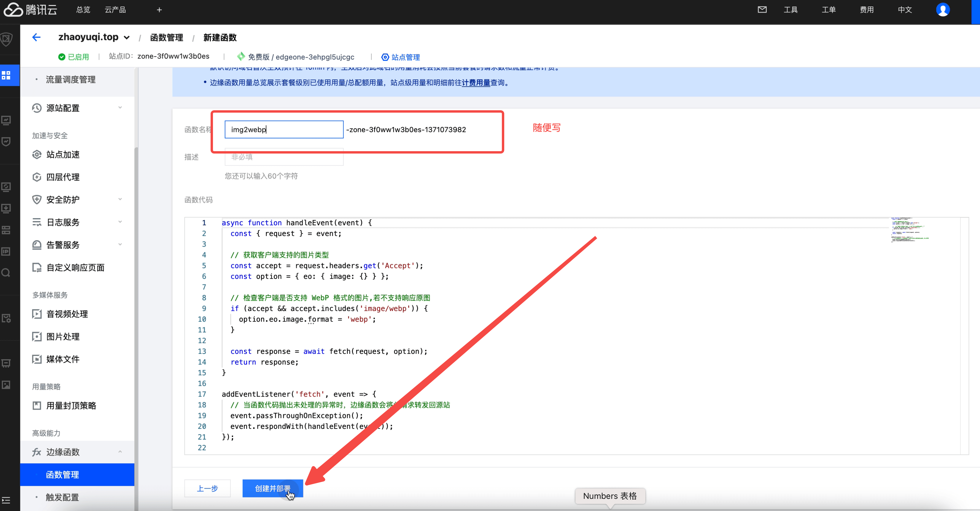Click line 13 in code editor
This screenshot has height=511, width=980.
[x=329, y=351]
